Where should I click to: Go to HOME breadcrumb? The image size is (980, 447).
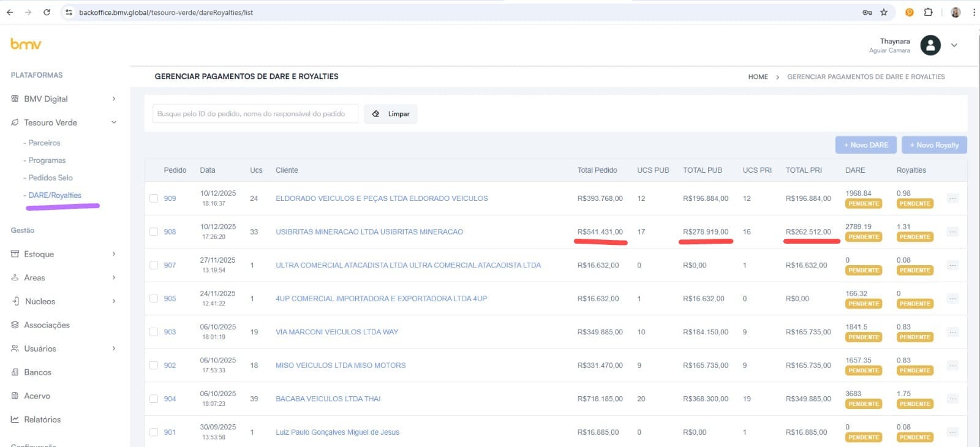coord(758,77)
